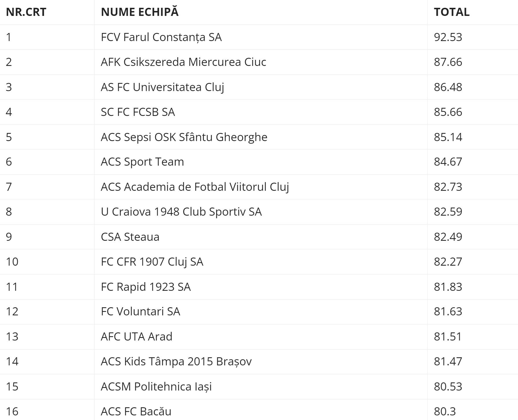Select the ACS Sport Team row
The height and width of the screenshot is (420, 518).
[259, 162]
